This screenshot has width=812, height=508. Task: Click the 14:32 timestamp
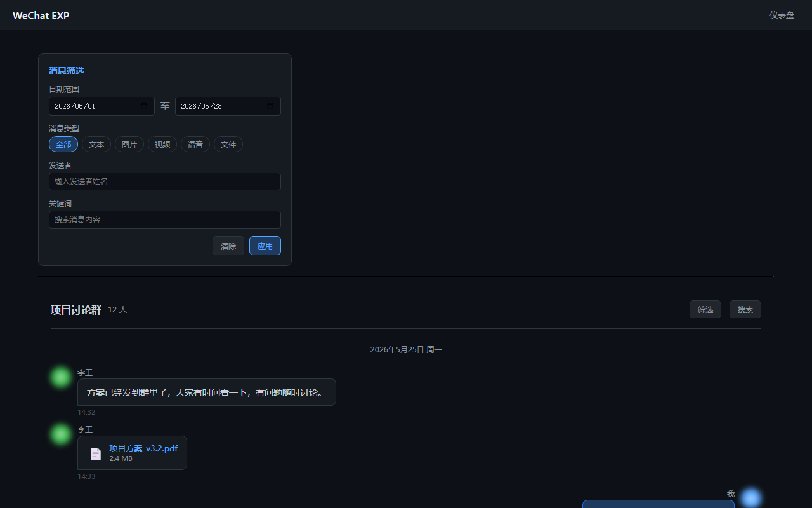pyautogui.click(x=86, y=412)
